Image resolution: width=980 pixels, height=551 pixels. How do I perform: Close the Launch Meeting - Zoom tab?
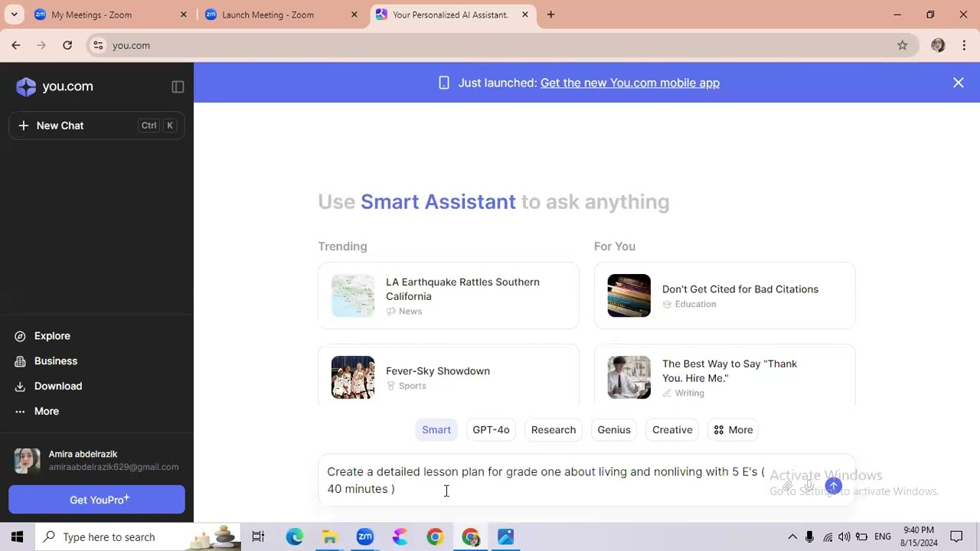(354, 15)
